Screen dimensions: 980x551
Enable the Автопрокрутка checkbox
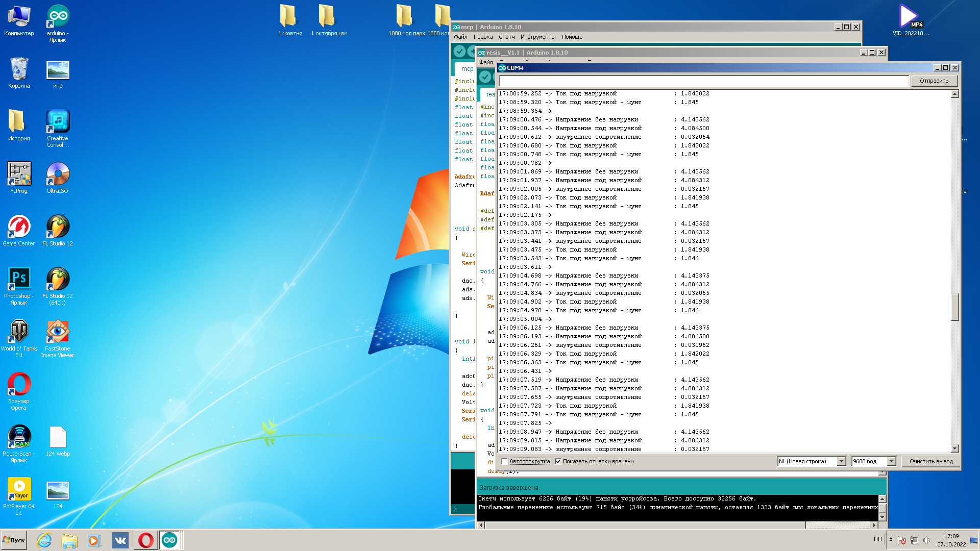coord(504,461)
